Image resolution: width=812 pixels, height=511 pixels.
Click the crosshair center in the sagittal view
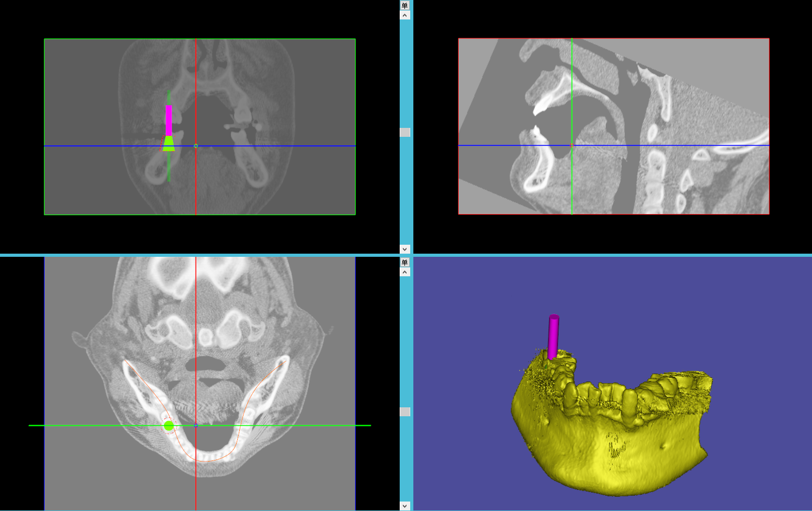point(572,145)
